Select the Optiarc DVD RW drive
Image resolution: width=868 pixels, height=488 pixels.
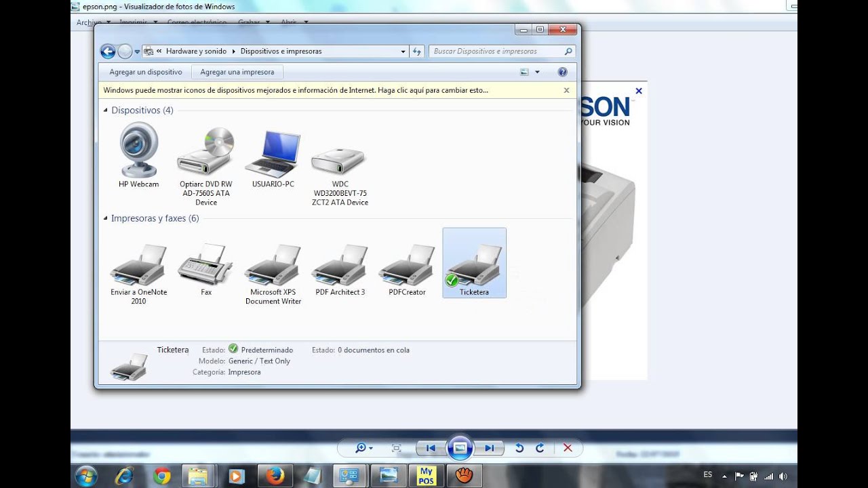[206, 166]
